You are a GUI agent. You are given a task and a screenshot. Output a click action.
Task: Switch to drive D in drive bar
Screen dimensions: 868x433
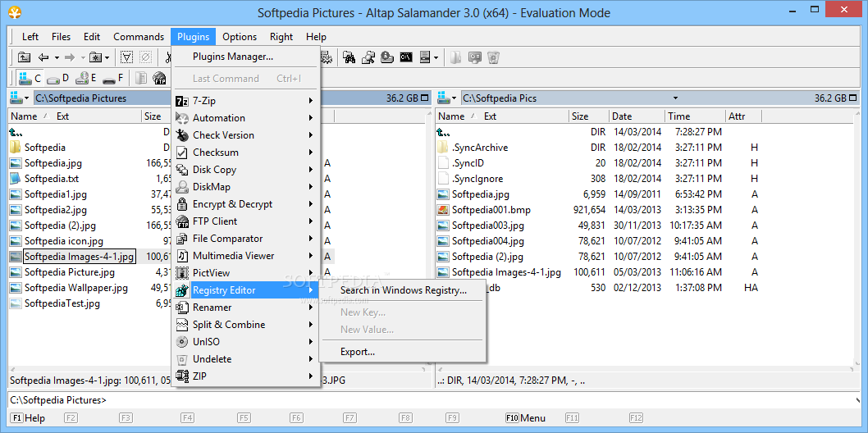[x=57, y=78]
